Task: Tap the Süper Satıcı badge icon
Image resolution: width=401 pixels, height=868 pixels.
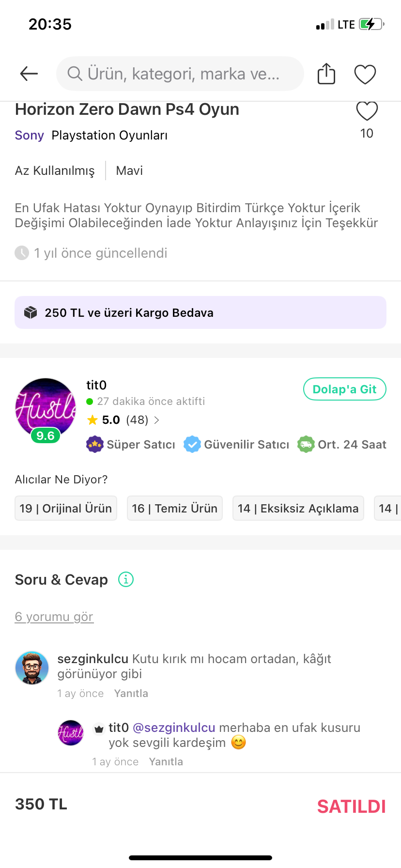Action: pos(95,444)
